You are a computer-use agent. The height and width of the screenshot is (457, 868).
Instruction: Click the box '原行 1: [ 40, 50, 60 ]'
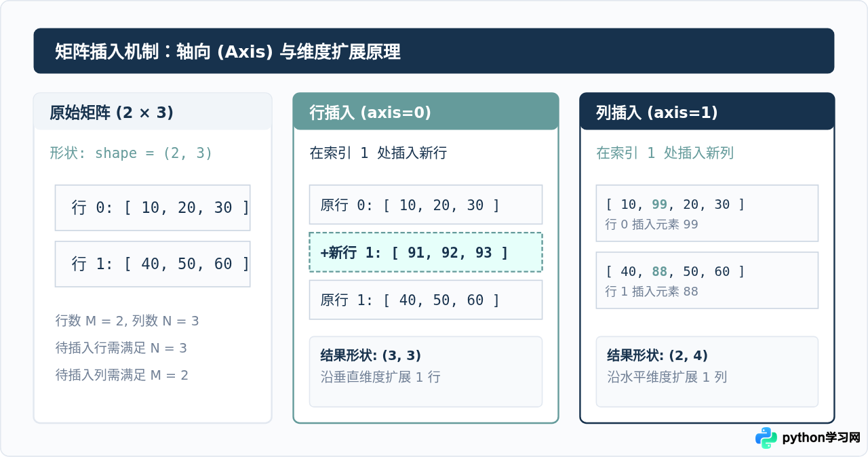pyautogui.click(x=426, y=300)
